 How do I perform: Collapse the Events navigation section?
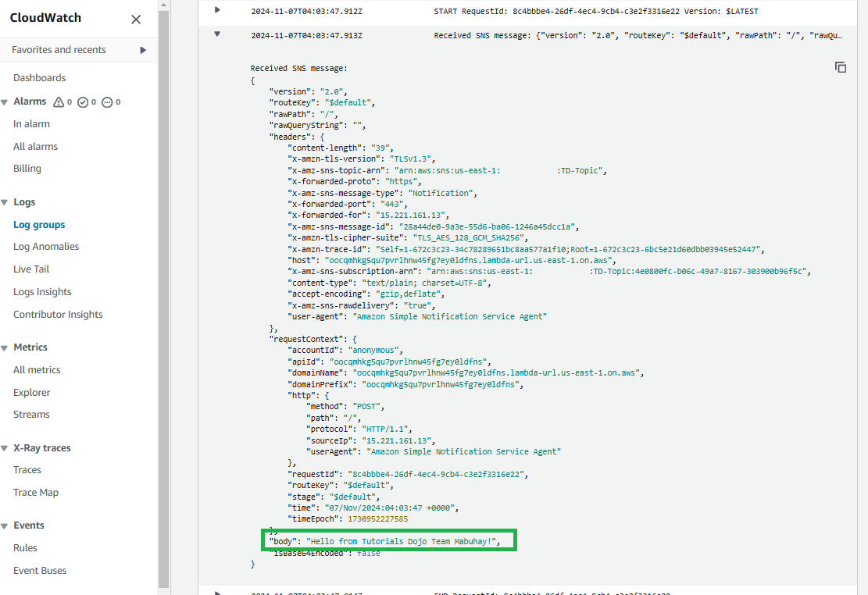tap(5, 526)
